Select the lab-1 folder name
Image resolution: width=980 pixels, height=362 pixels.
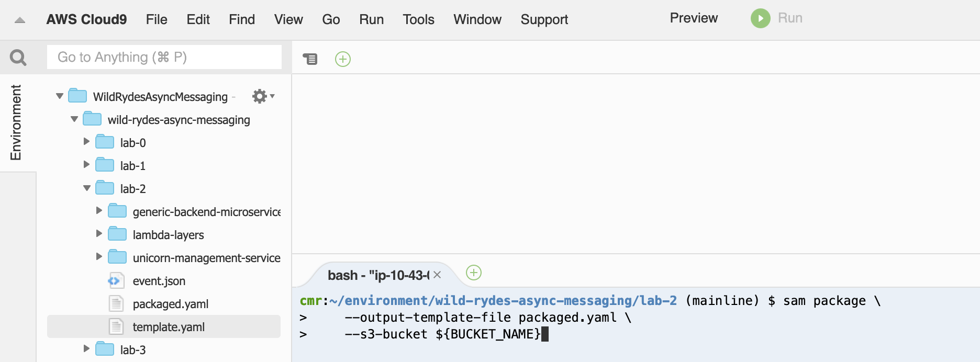click(133, 166)
